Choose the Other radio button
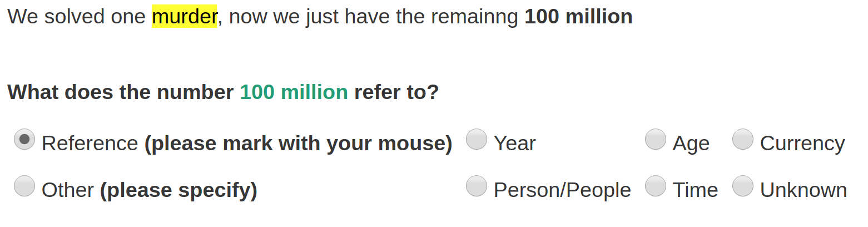The width and height of the screenshot is (868, 227). (24, 186)
